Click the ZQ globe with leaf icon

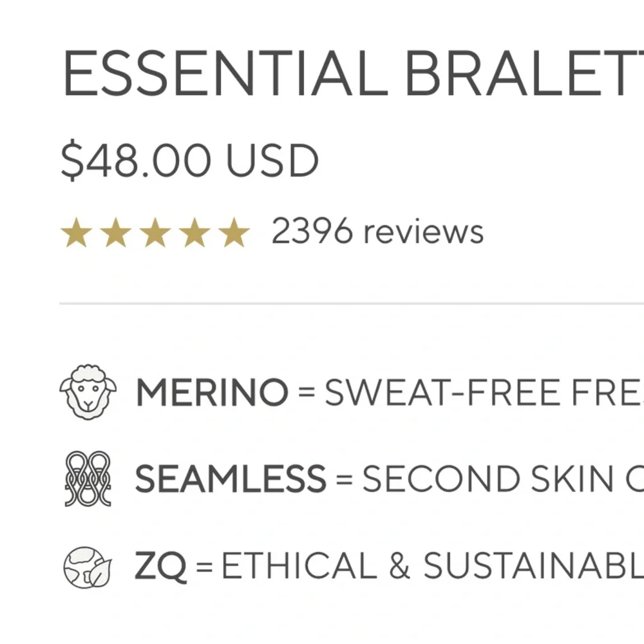tap(88, 567)
